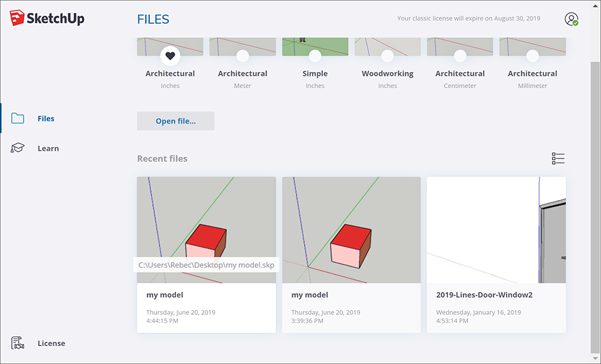Click the License certificate icon
The width and height of the screenshot is (601, 364).
click(17, 343)
